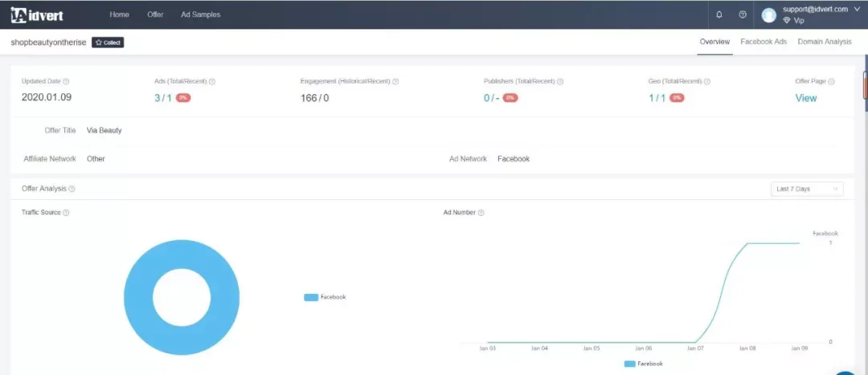
Task: Open the Ad Samples menu item
Action: pyautogui.click(x=200, y=15)
